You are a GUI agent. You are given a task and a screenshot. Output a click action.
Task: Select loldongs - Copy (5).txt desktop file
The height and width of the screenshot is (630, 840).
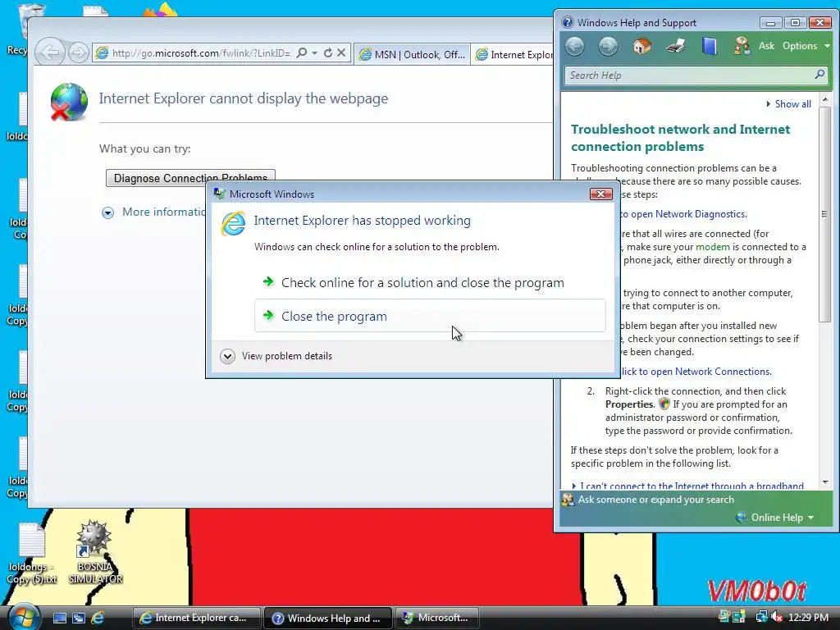31,553
